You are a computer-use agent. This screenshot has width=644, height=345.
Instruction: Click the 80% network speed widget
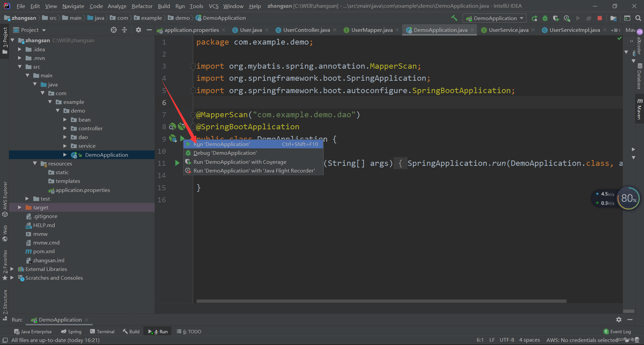(x=628, y=198)
